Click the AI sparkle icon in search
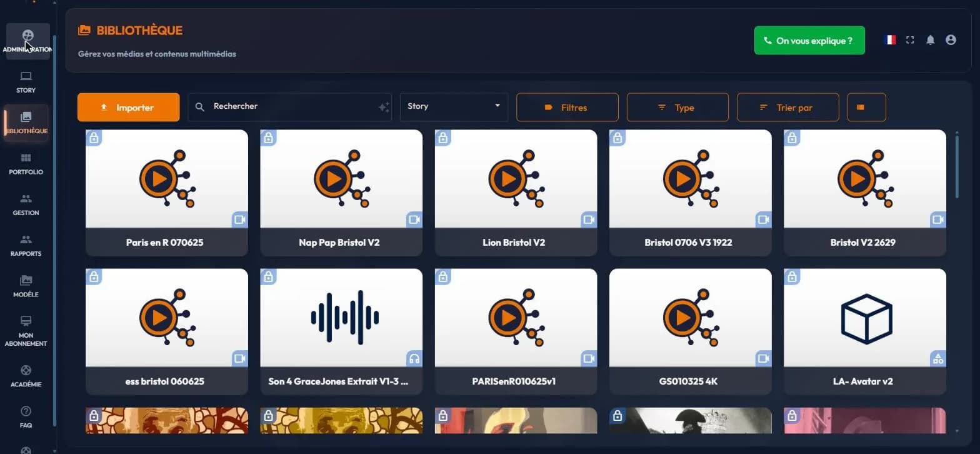 click(x=384, y=108)
